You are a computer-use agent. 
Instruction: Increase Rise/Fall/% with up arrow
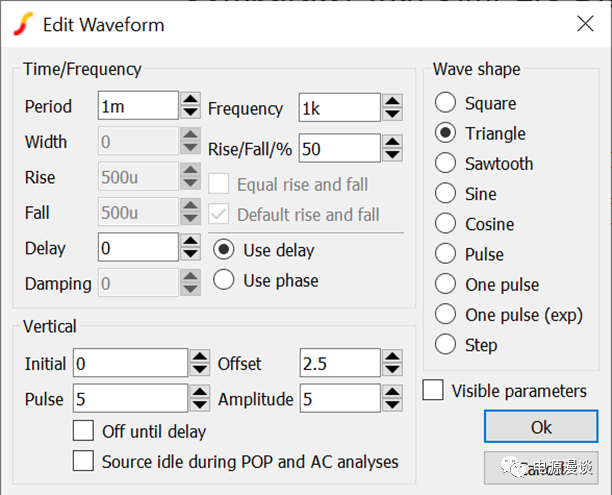pyautogui.click(x=392, y=141)
